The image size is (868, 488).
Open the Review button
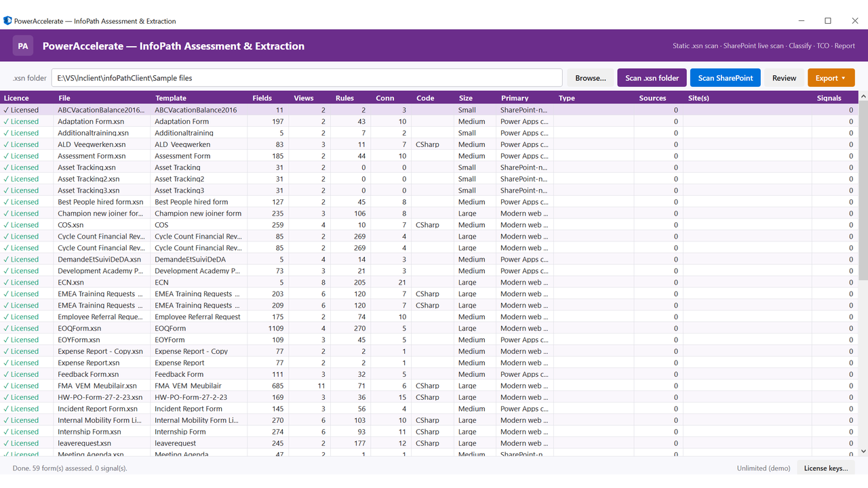tap(784, 78)
